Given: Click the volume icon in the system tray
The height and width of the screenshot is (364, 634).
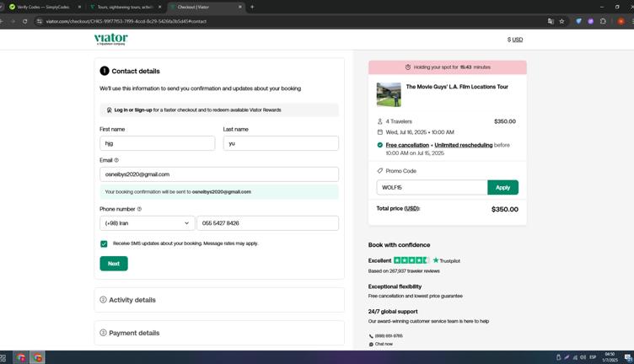Looking at the screenshot, I should 583,357.
